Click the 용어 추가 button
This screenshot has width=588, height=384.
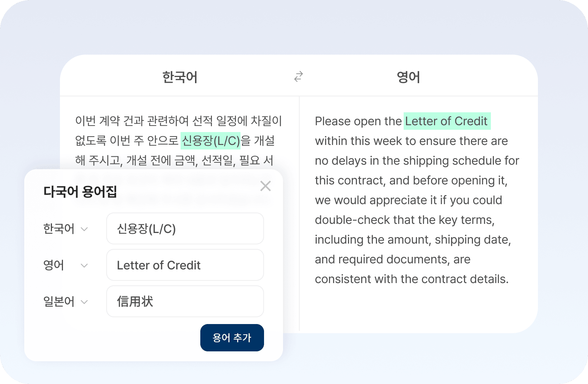coord(232,338)
